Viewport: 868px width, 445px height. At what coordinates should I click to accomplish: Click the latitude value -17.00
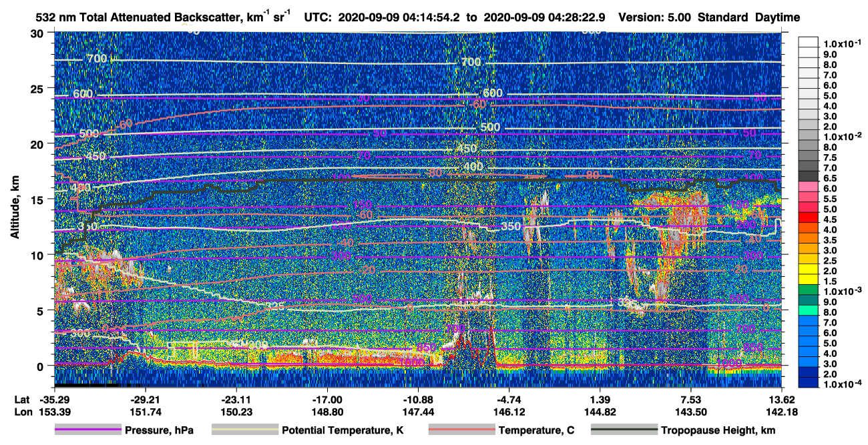coord(327,399)
